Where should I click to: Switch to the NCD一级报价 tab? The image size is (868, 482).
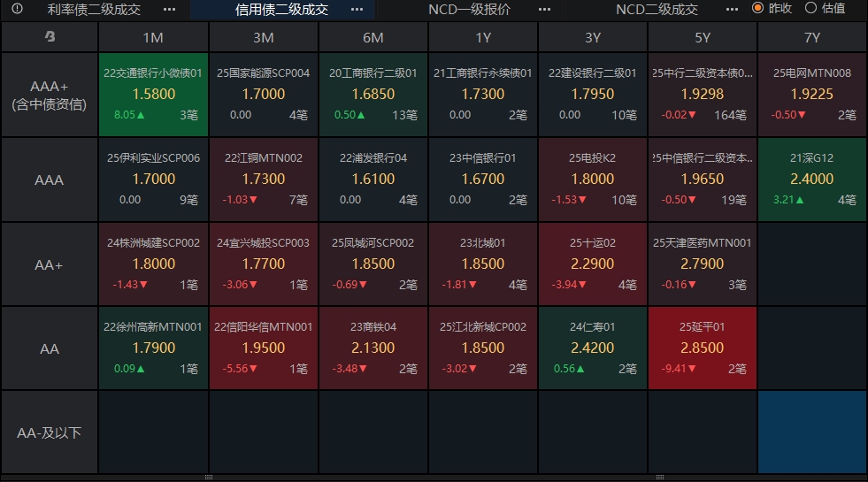(470, 10)
